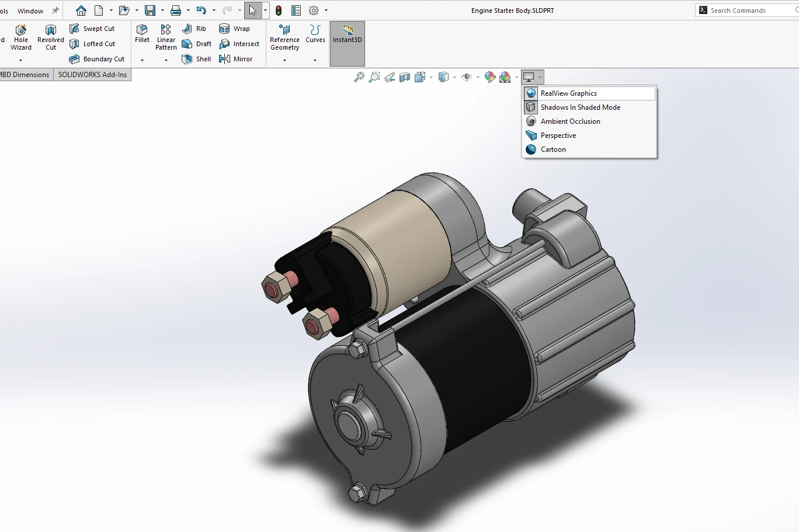Switch to SOLIDWORKS Add-Ins tab
The height and width of the screenshot is (532, 799).
92,75
